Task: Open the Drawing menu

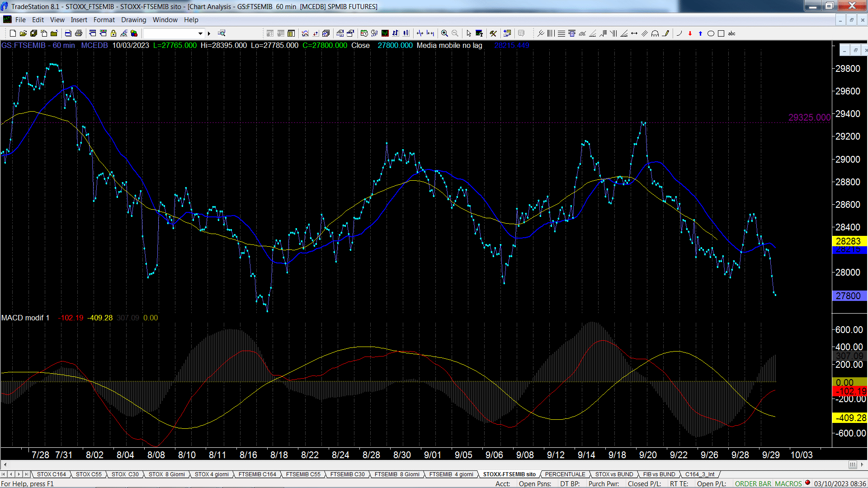Action: pos(134,20)
